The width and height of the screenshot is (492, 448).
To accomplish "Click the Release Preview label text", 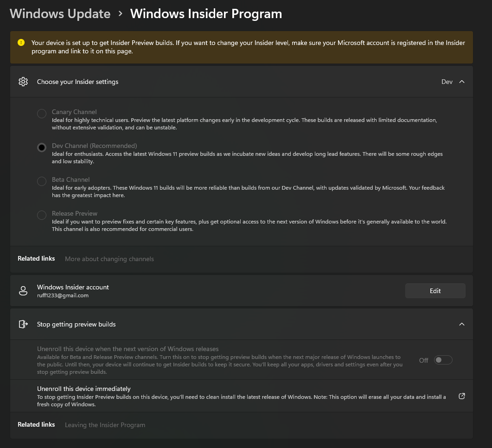I will 75,214.
